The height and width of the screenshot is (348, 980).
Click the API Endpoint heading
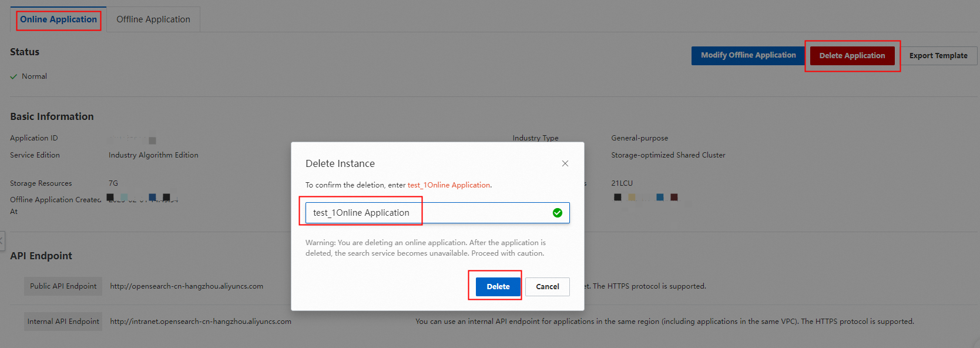[x=41, y=256]
